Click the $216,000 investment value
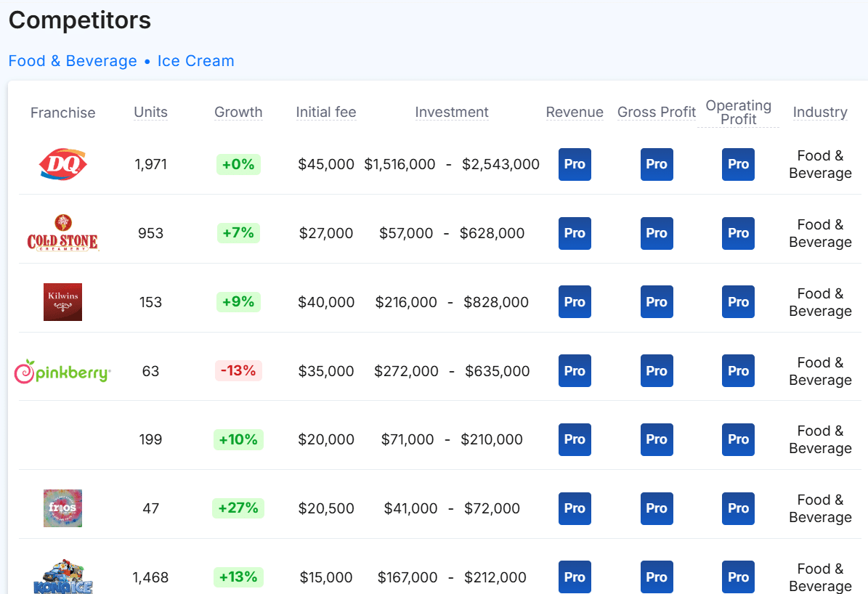 point(406,302)
